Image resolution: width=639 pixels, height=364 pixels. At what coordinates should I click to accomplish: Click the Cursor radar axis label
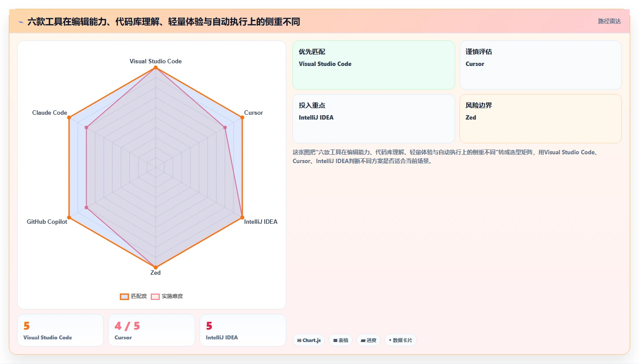pos(254,113)
